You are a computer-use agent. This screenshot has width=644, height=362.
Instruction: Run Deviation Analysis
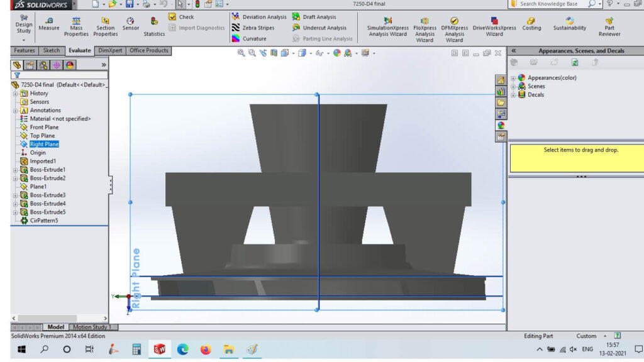pyautogui.click(x=259, y=17)
